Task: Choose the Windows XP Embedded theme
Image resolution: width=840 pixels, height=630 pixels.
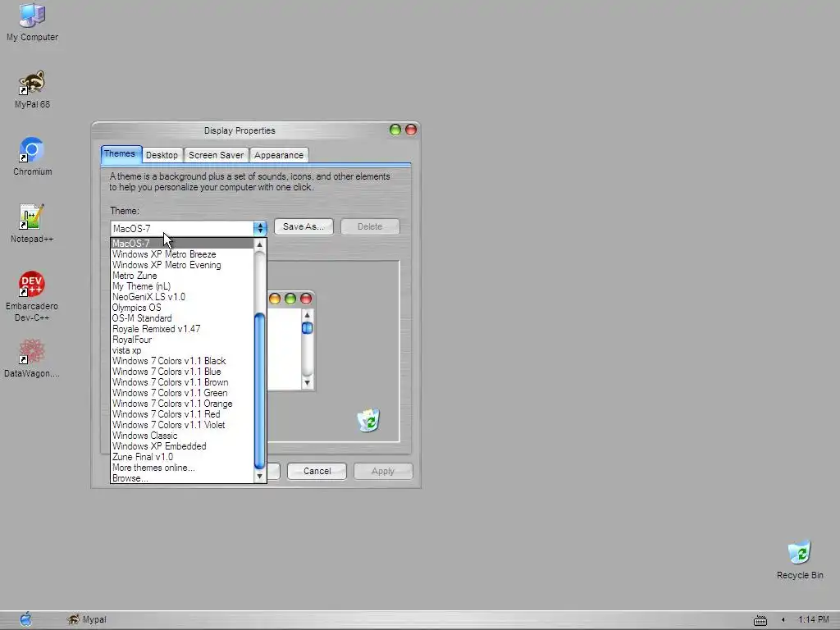Action: point(181,446)
